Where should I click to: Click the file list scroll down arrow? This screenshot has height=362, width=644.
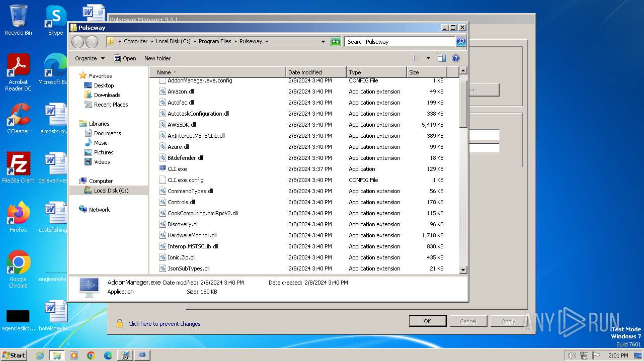click(463, 270)
